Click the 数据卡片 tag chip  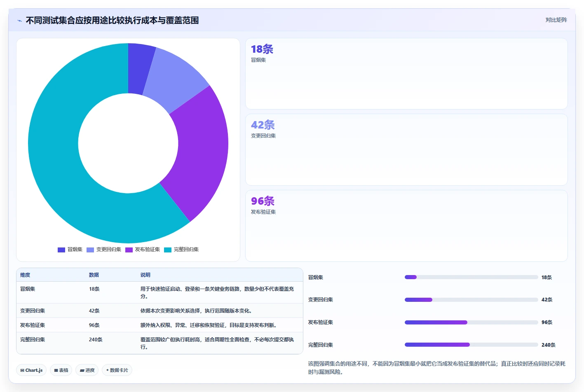pos(117,370)
